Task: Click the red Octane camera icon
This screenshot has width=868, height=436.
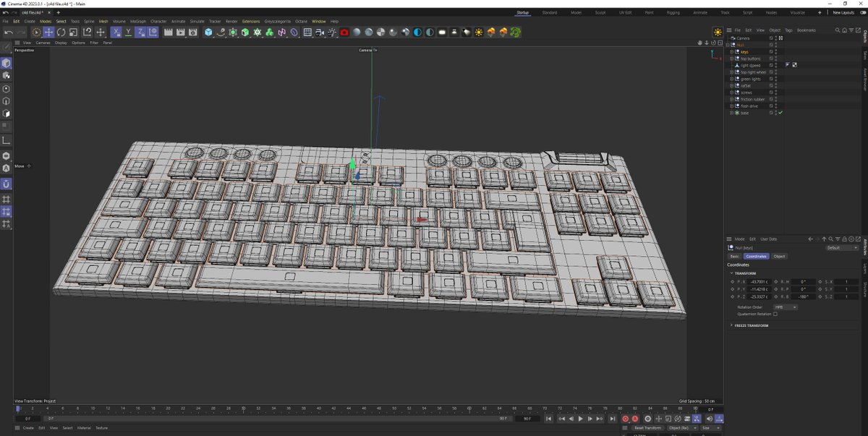Action: pyautogui.click(x=344, y=33)
